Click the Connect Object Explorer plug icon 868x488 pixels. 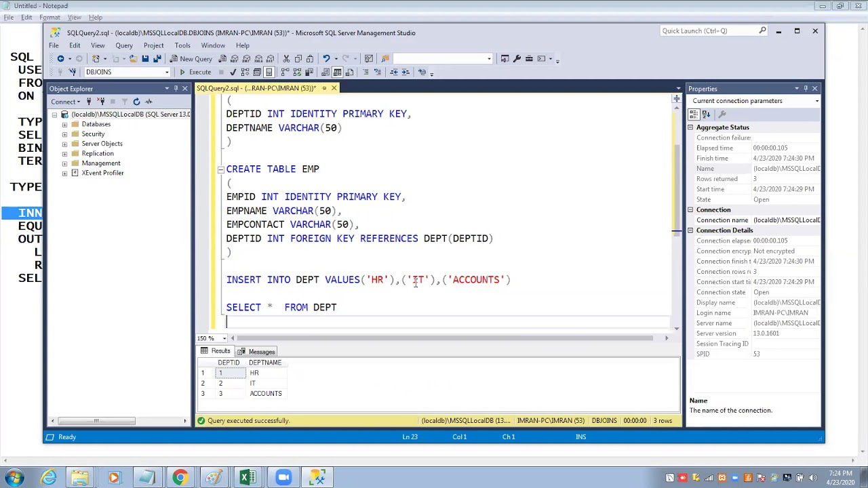(89, 102)
